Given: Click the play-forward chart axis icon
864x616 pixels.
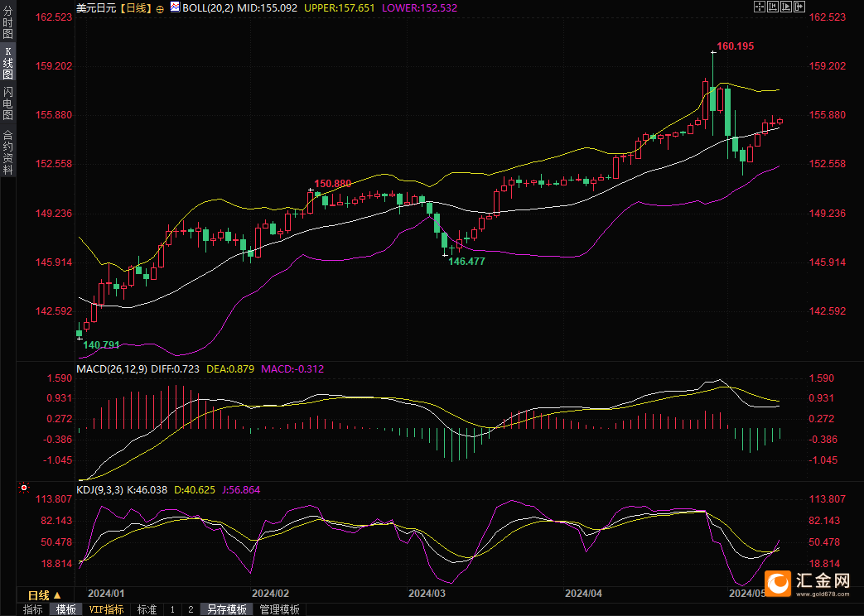Looking at the screenshot, I should [x=786, y=7].
